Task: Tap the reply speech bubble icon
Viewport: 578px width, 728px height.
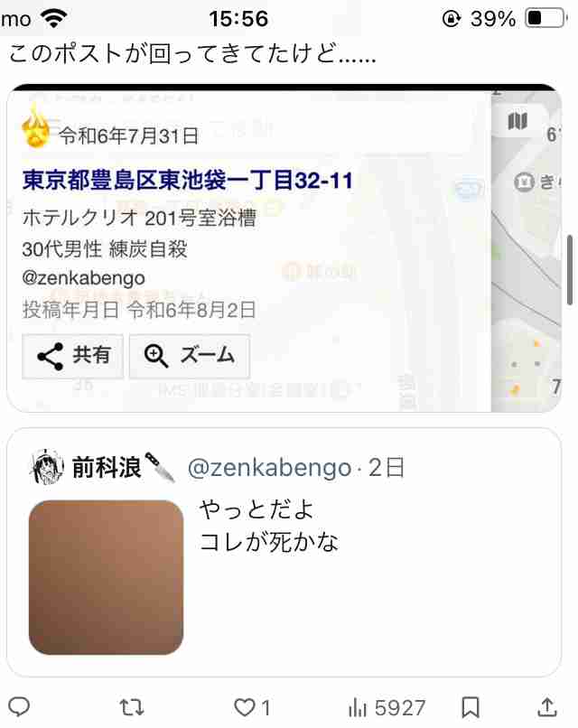Action: click(19, 707)
